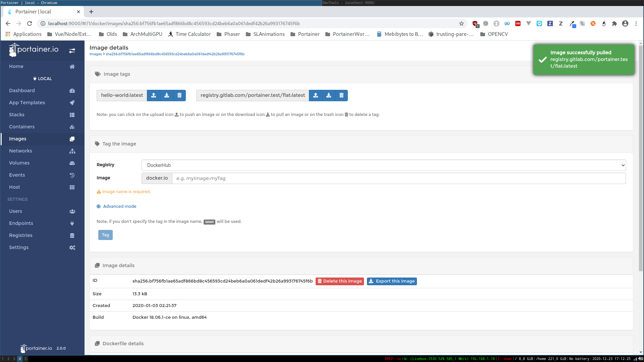
Task: Pull the registry.gitlab.com flat:latest tag
Action: tap(329, 96)
